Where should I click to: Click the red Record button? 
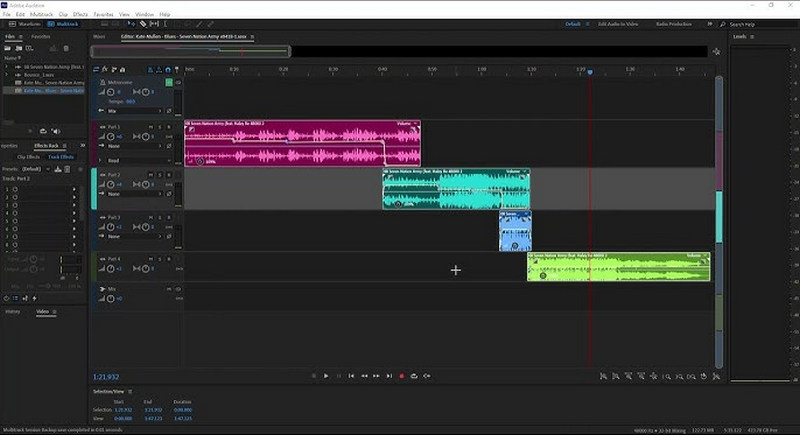402,376
